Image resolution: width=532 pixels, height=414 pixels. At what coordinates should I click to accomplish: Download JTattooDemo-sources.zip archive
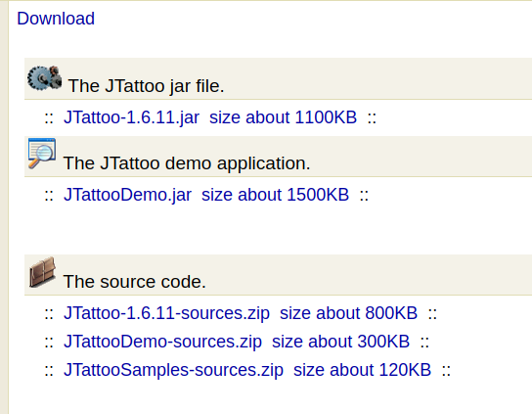(x=237, y=342)
